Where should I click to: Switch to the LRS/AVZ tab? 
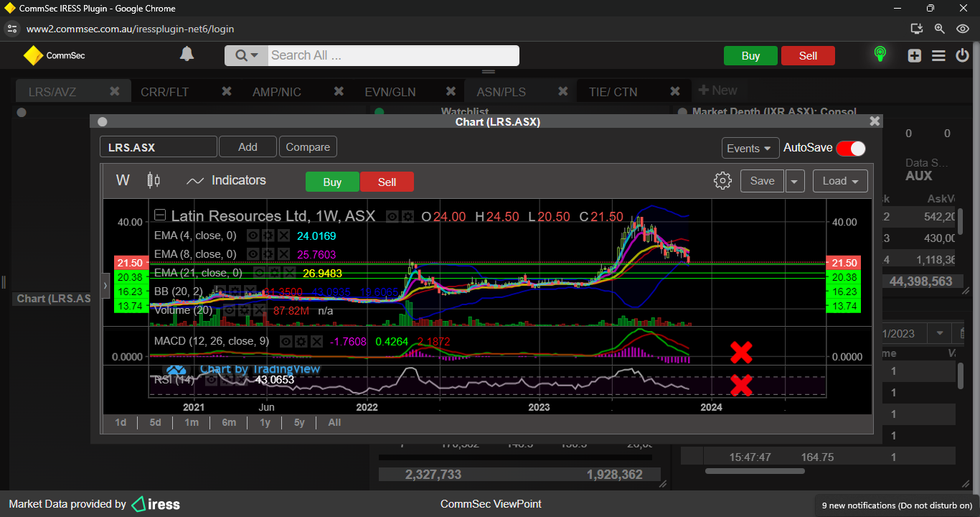coord(52,92)
